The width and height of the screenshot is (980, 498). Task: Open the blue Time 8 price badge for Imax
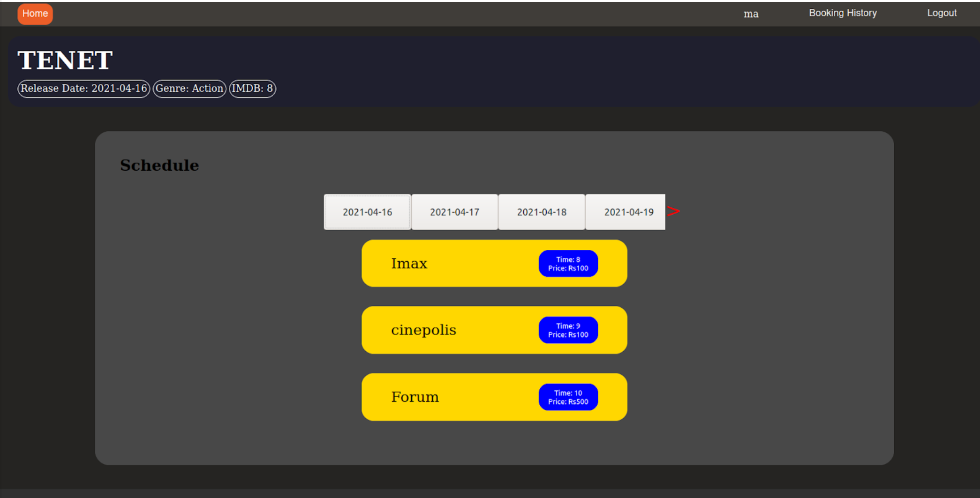click(568, 264)
